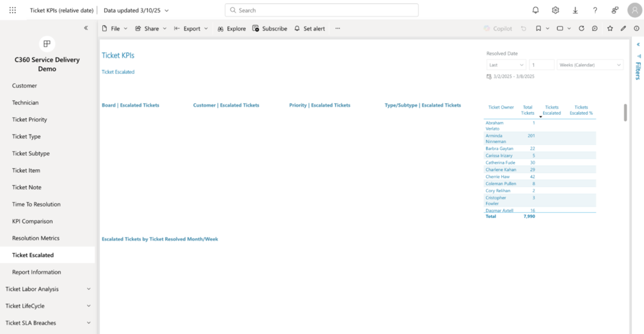Screen dimensions: 644x334
Task: Click the download arrow icon
Action: [x=575, y=10]
